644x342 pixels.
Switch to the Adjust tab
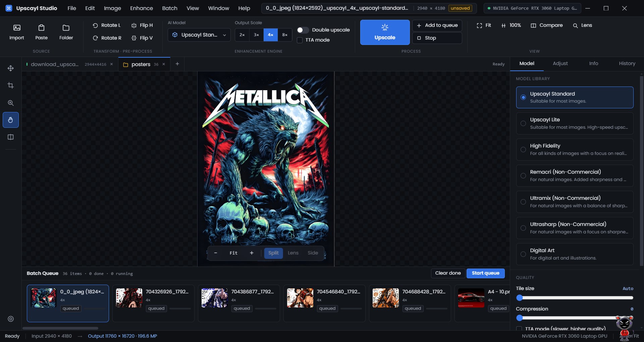(x=560, y=63)
